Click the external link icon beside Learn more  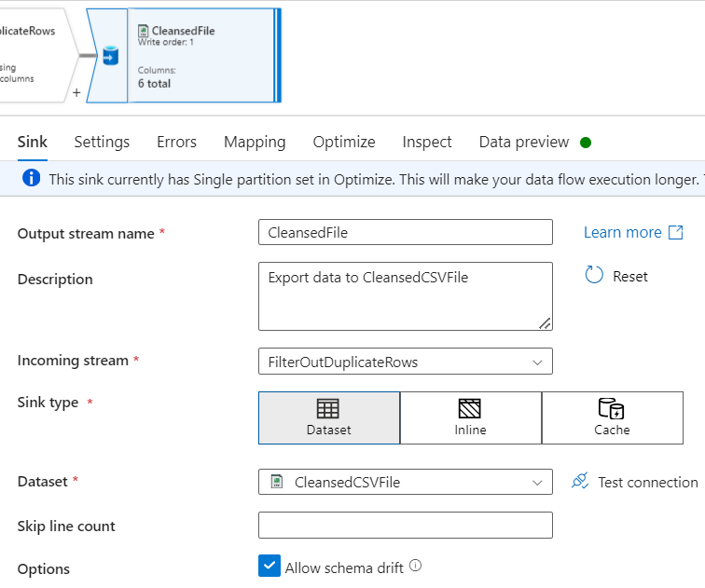[676, 232]
